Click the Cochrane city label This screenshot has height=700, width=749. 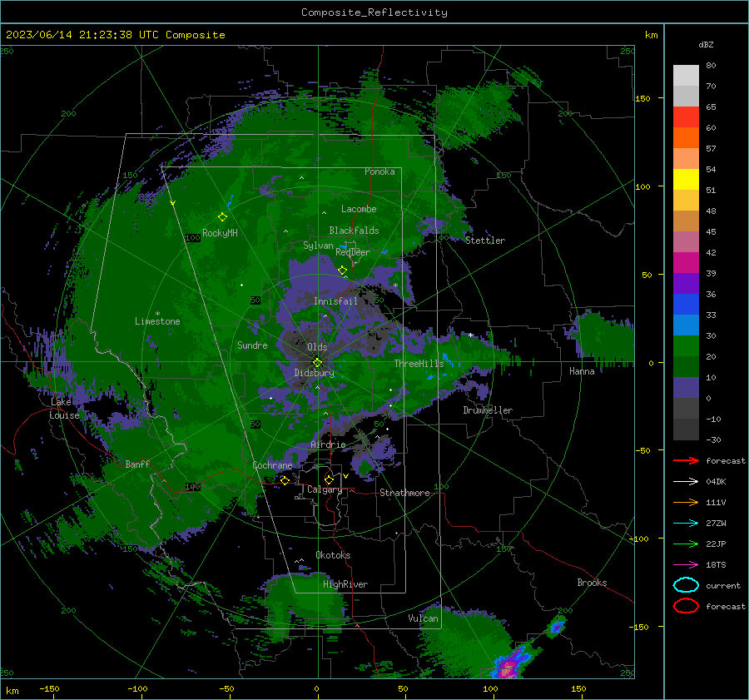tap(272, 465)
